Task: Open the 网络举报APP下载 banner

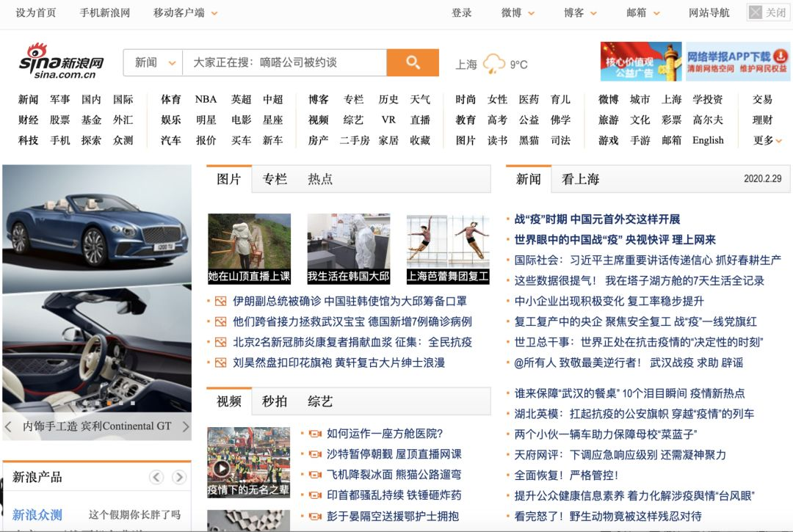Action: pyautogui.click(x=738, y=62)
